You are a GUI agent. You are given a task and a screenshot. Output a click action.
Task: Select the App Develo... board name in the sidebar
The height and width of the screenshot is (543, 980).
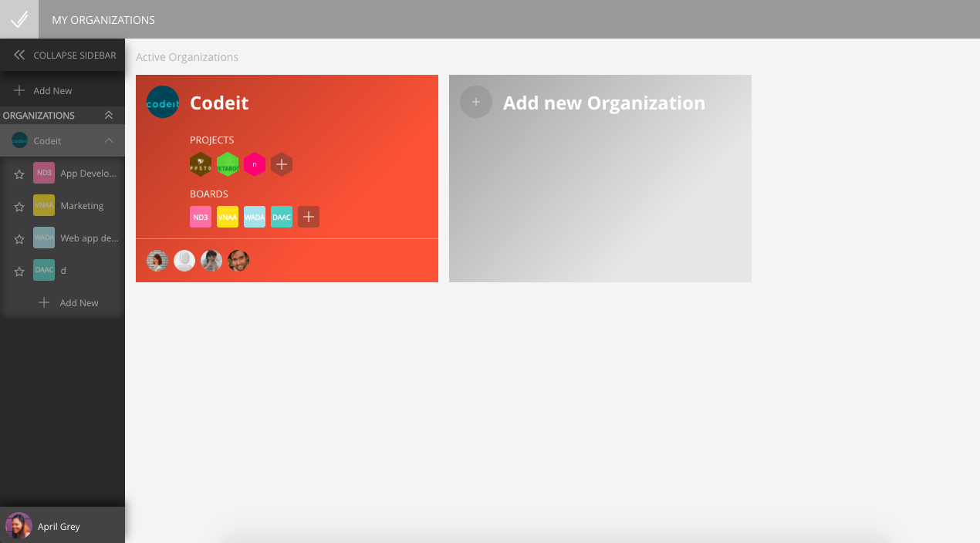pos(90,174)
